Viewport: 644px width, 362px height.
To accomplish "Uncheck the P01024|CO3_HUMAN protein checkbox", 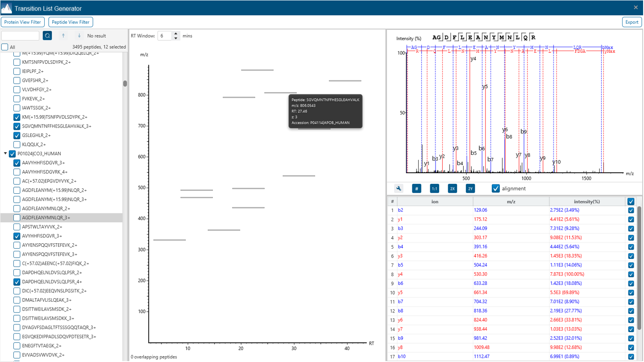I will tap(12, 154).
